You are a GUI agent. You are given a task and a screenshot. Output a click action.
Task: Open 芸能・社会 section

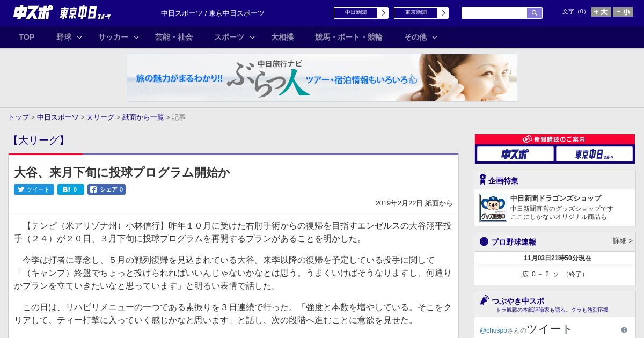(174, 37)
